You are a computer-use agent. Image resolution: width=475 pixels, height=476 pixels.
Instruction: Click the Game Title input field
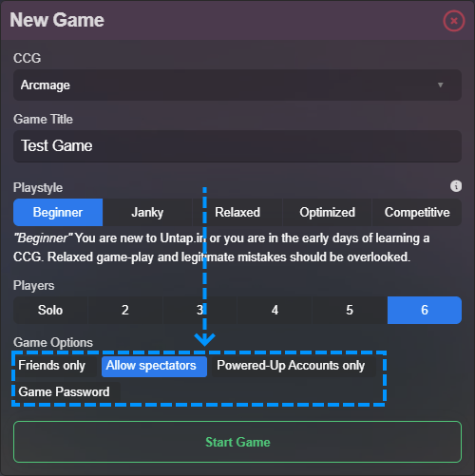(x=237, y=146)
